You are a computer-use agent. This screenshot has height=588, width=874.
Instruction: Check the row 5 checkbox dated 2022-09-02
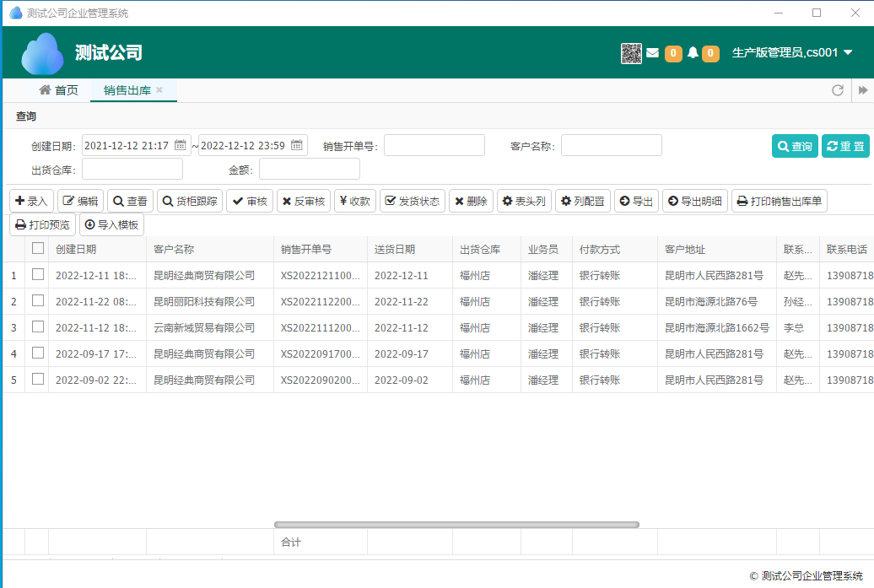[x=38, y=379]
